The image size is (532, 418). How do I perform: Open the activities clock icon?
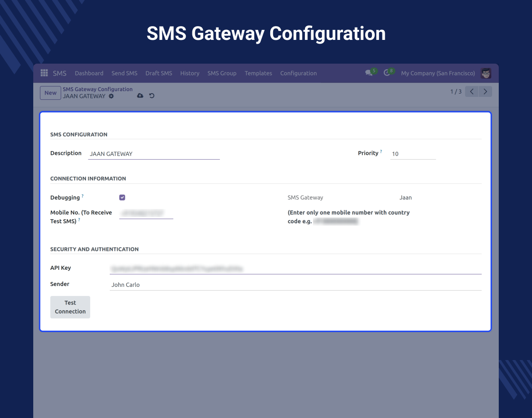[387, 73]
